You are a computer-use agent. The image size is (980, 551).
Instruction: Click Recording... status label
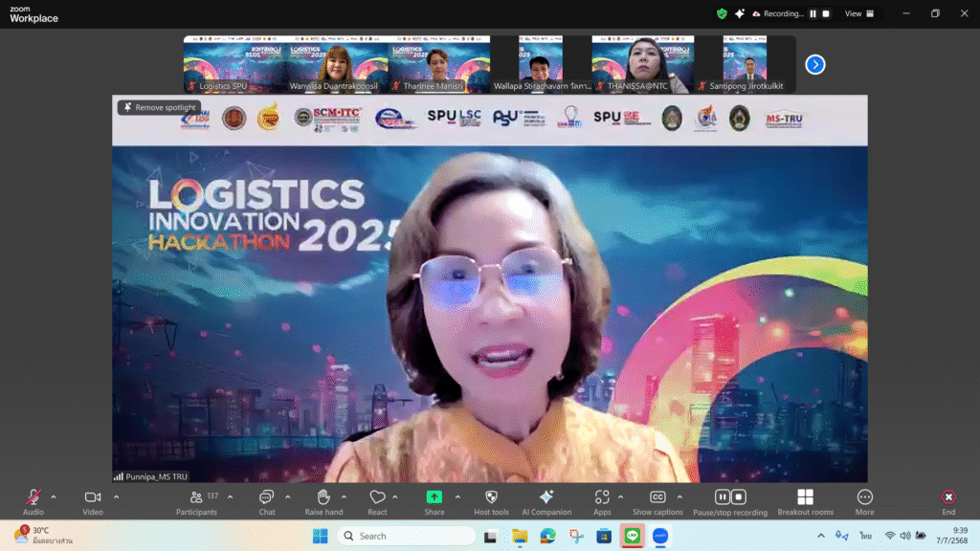(784, 13)
